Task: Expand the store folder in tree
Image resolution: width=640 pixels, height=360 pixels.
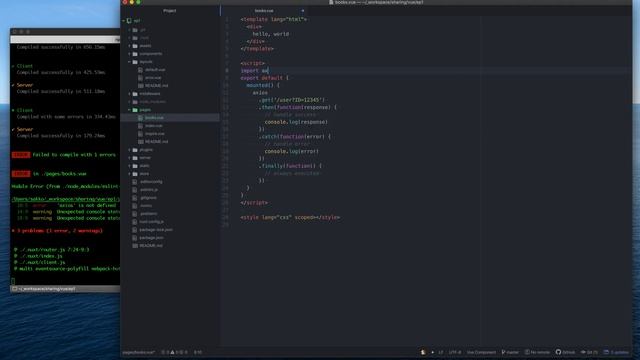Action: click(130, 174)
